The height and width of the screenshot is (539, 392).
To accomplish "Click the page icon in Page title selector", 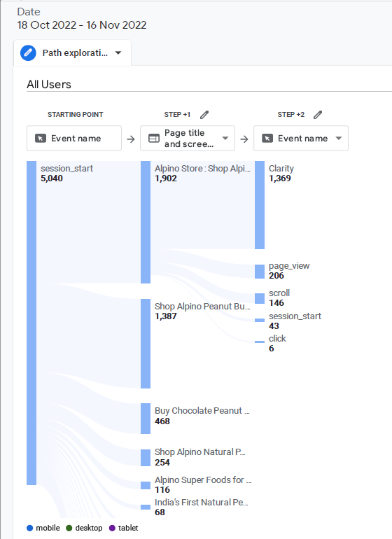I will [154, 138].
